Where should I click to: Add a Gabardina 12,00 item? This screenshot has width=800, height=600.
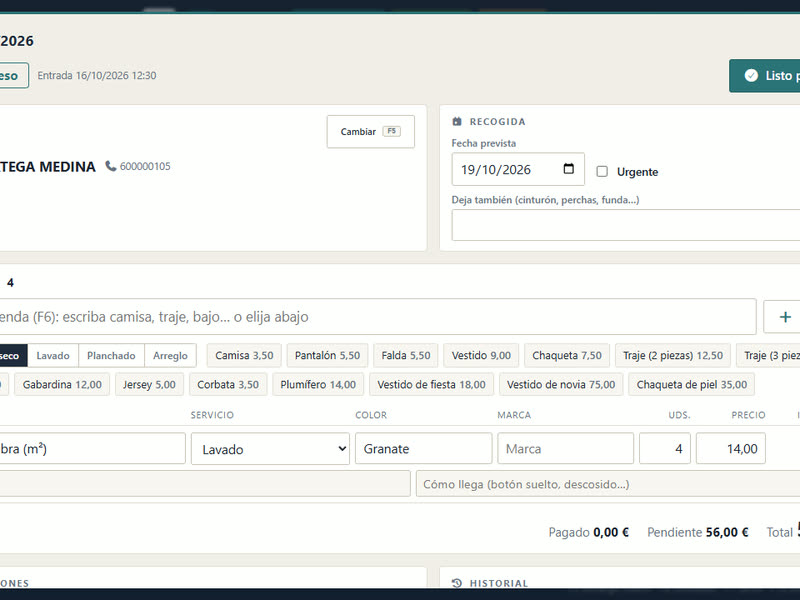62,385
